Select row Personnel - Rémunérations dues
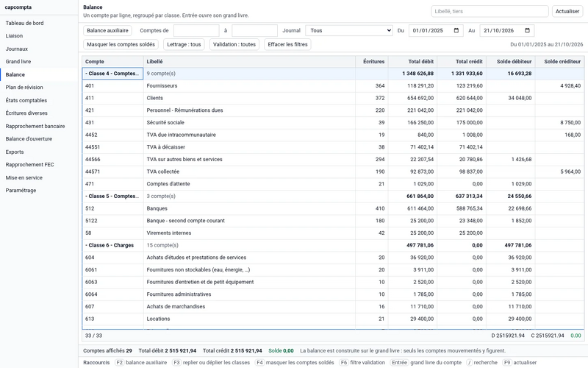Image resolution: width=588 pixels, height=368 pixels. pyautogui.click(x=333, y=110)
